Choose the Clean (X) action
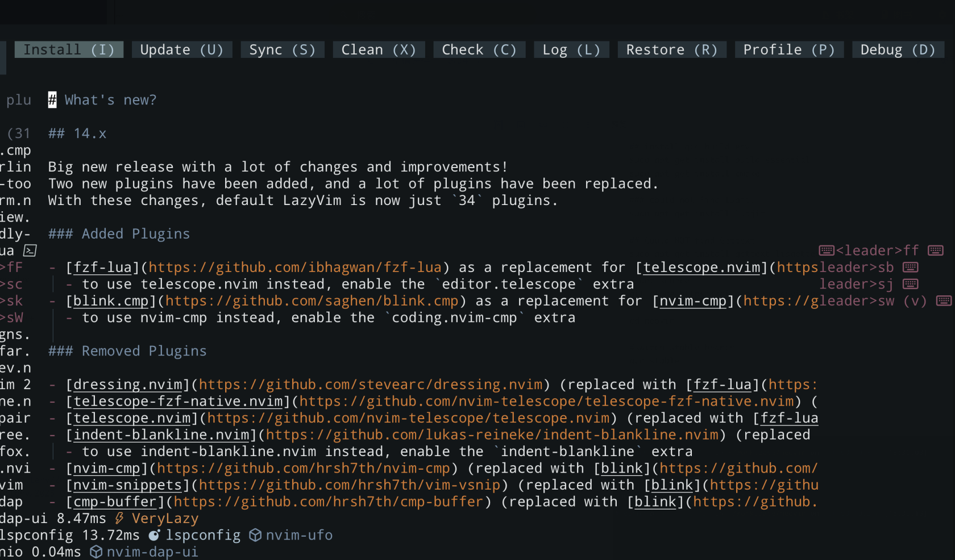Viewport: 955px width, 560px height. [x=379, y=50]
